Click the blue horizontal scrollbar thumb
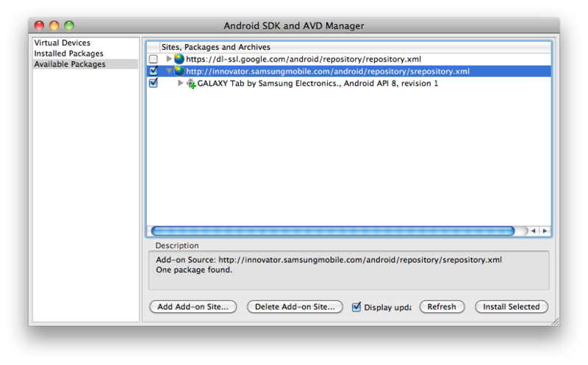 click(x=333, y=231)
